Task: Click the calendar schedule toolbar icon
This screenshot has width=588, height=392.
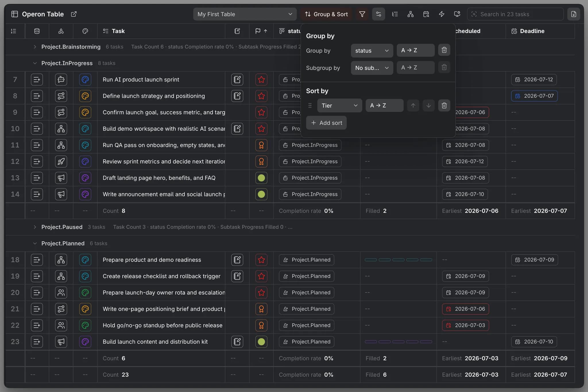Action: point(426,14)
